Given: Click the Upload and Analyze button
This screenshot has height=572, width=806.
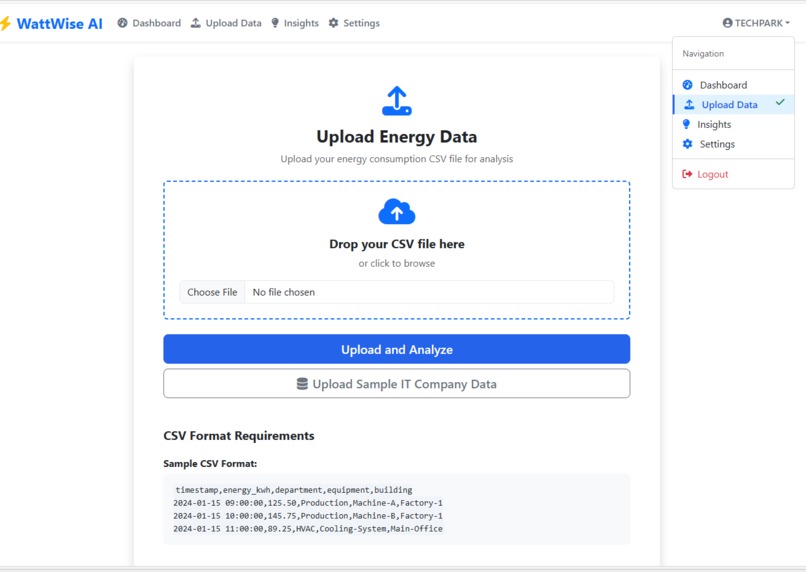Looking at the screenshot, I should pyautogui.click(x=397, y=349).
